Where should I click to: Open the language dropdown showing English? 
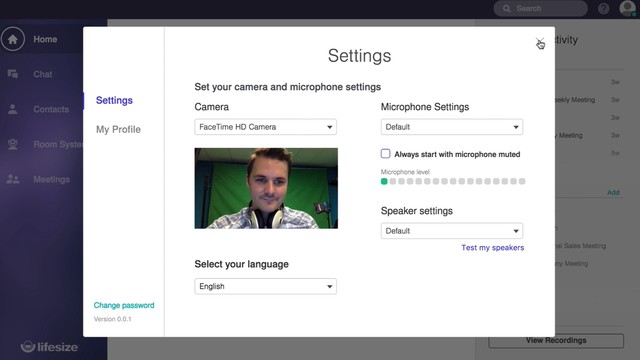point(265,286)
